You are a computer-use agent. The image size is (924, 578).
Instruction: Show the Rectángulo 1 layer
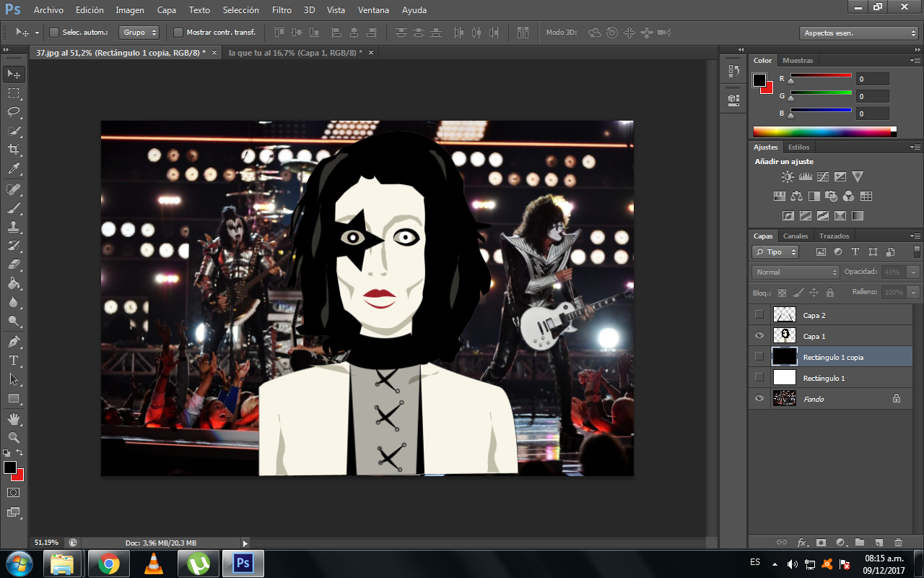coord(759,378)
